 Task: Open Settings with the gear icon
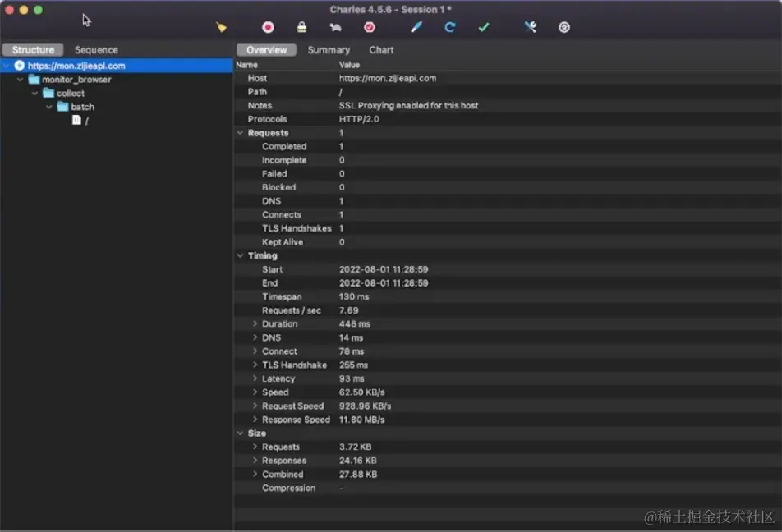point(564,27)
